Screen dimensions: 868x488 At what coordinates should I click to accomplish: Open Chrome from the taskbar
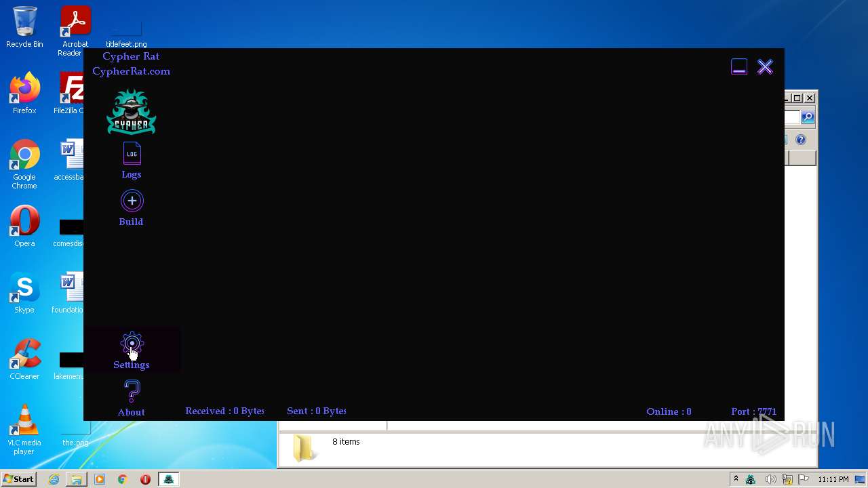click(123, 479)
